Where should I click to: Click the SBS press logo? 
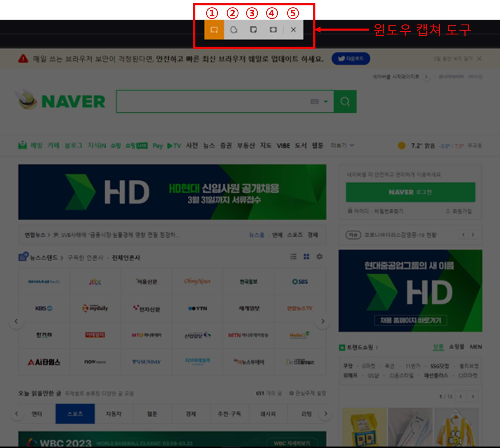(300, 282)
